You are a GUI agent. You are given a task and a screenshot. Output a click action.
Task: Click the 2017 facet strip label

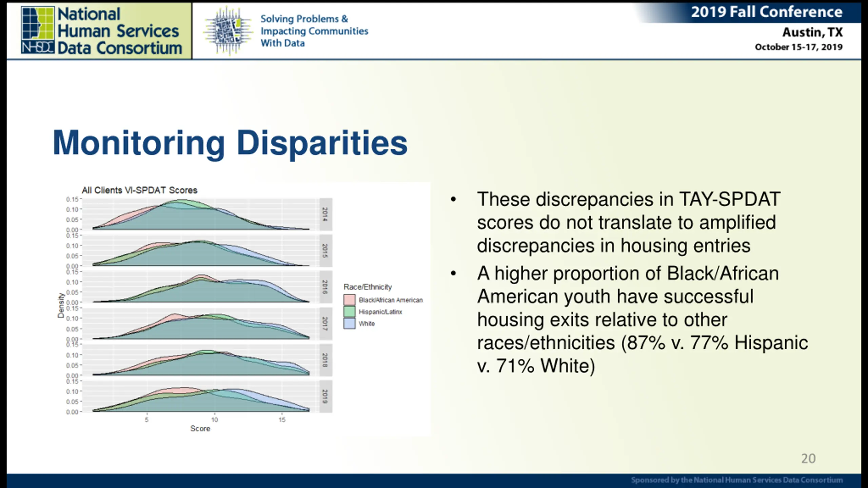point(325,324)
